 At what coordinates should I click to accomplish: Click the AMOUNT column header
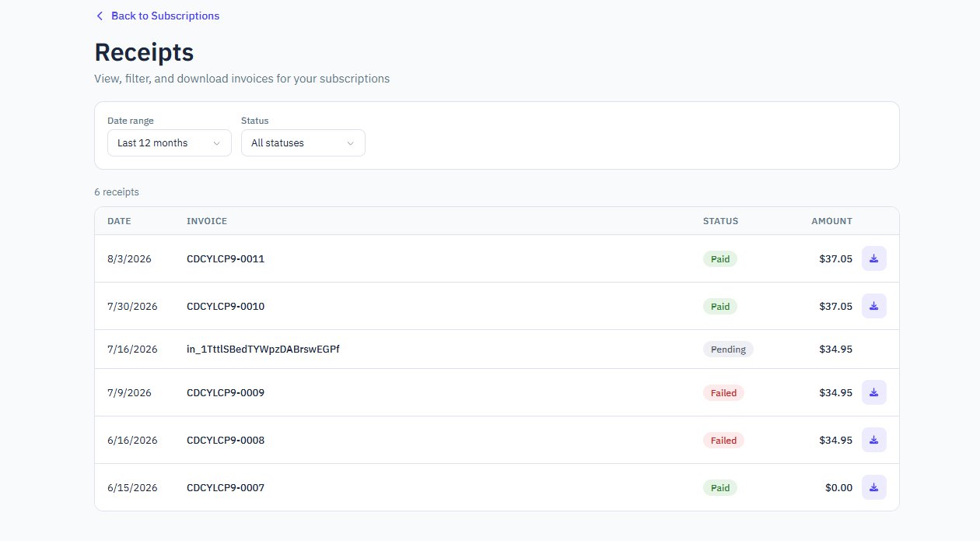pos(832,221)
